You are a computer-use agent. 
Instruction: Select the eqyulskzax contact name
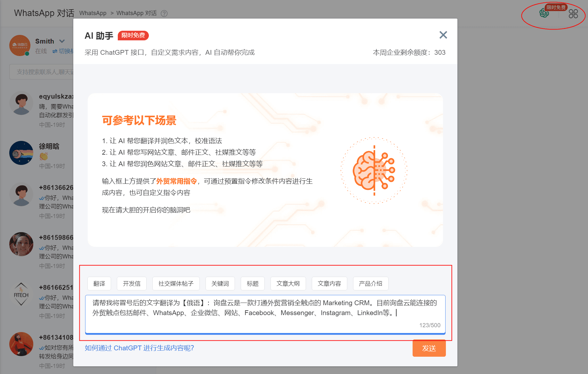tap(56, 96)
